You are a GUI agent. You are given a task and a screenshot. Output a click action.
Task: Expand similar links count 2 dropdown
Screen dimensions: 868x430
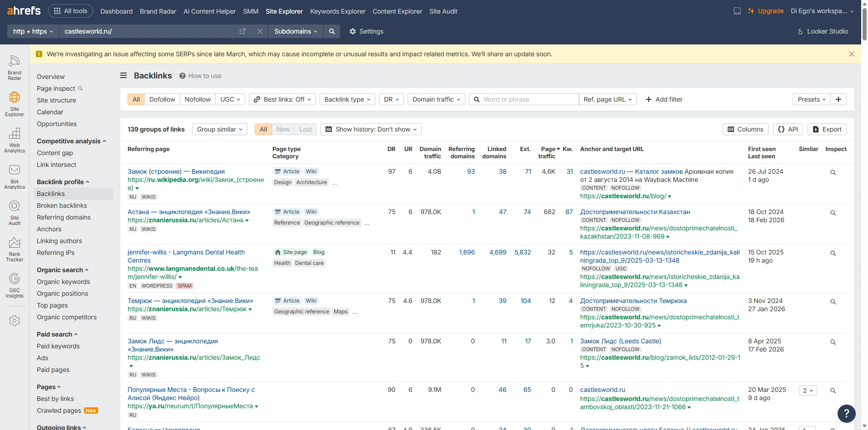(x=808, y=391)
